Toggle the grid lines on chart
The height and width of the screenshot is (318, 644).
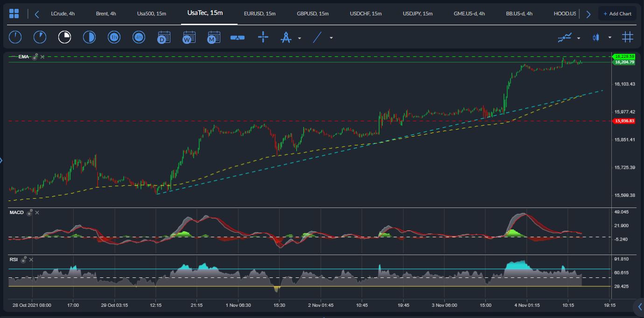point(628,37)
